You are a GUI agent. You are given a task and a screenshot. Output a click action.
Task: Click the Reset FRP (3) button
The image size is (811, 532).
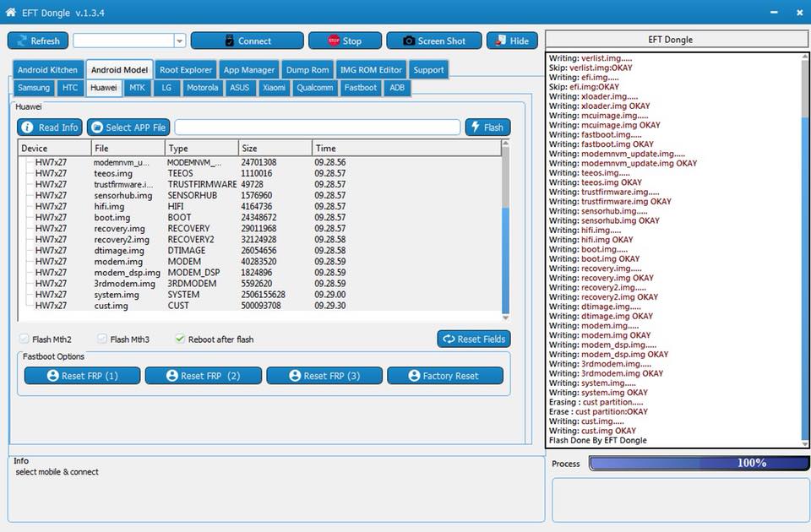(x=324, y=376)
